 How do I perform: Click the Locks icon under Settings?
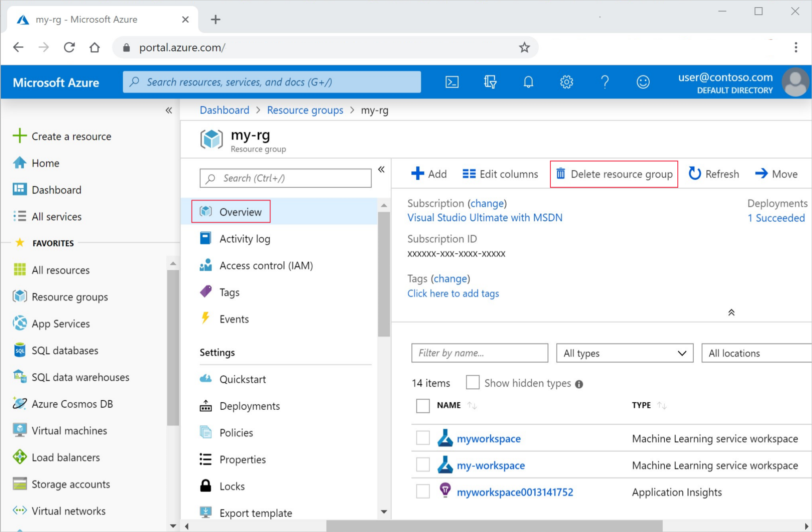point(205,485)
